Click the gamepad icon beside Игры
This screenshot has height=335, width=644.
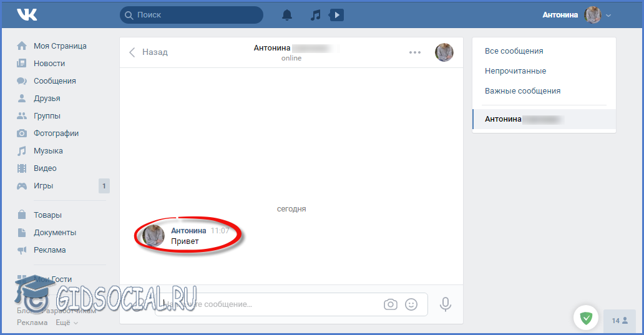pos(22,186)
